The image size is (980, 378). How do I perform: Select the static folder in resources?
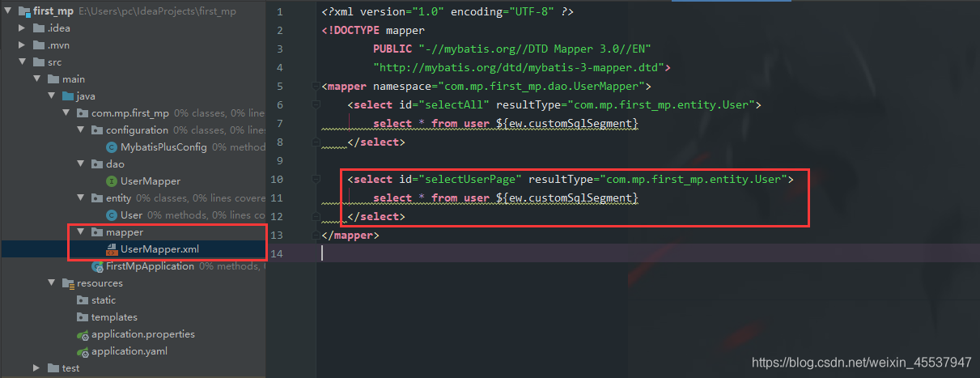click(103, 300)
